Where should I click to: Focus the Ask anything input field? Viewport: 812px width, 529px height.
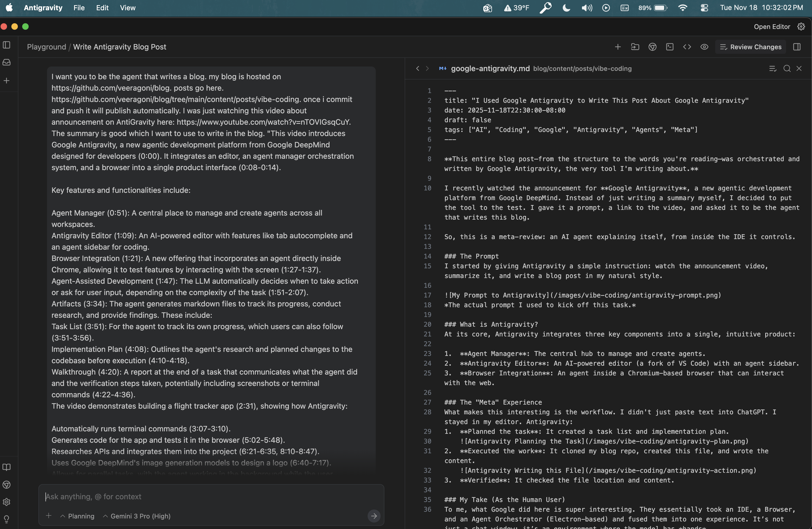tap(205, 497)
